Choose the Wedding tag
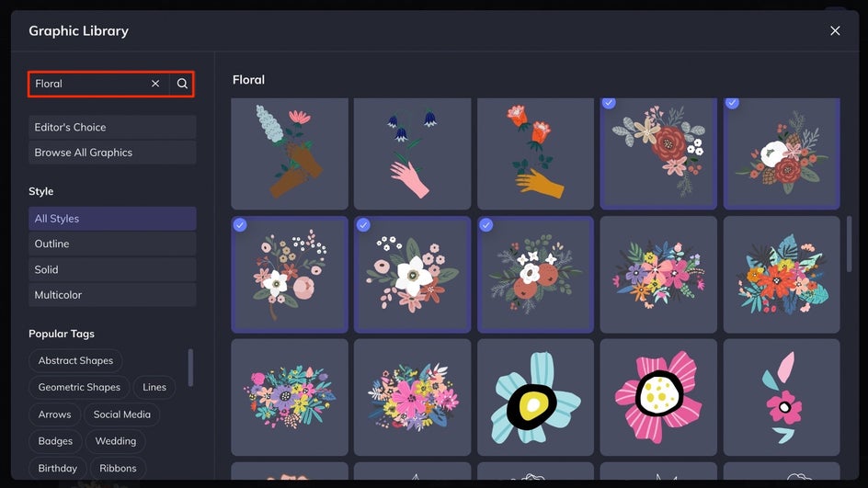 coord(116,441)
